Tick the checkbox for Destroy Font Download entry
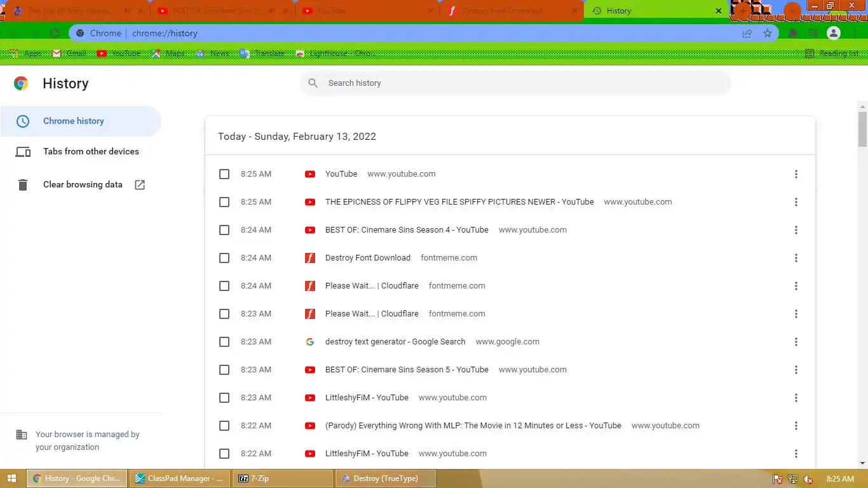 (x=224, y=258)
